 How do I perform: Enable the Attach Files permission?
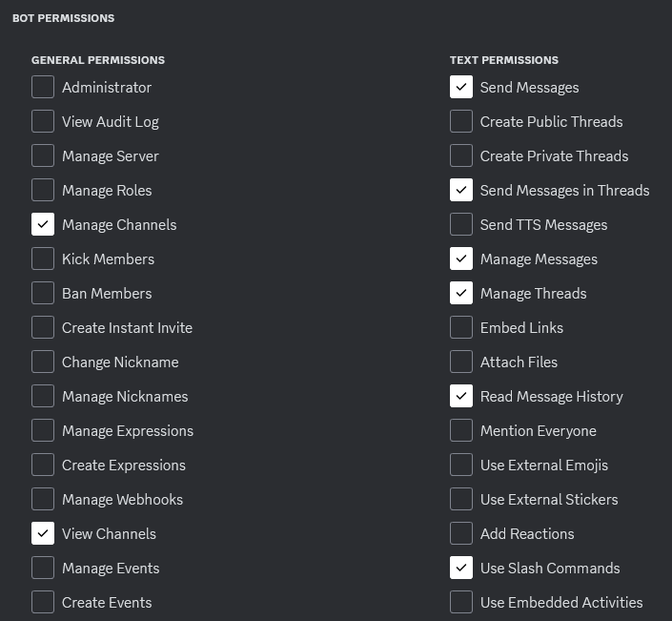click(x=461, y=362)
